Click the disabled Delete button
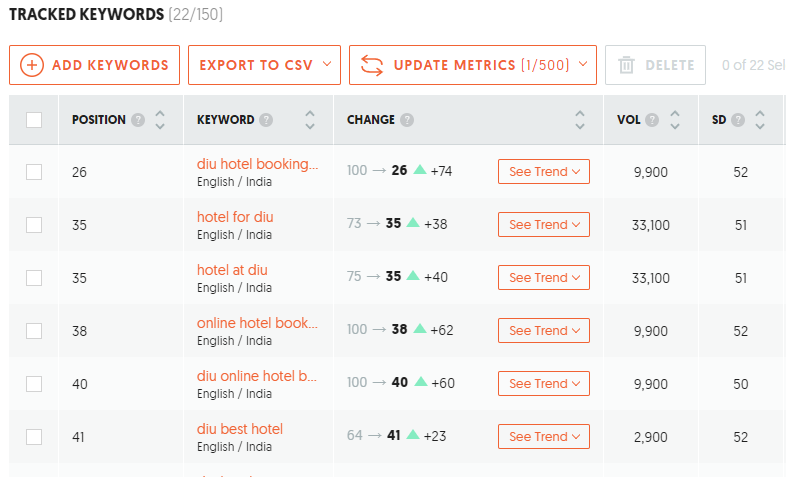This screenshot has height=477, width=786. 656,65
